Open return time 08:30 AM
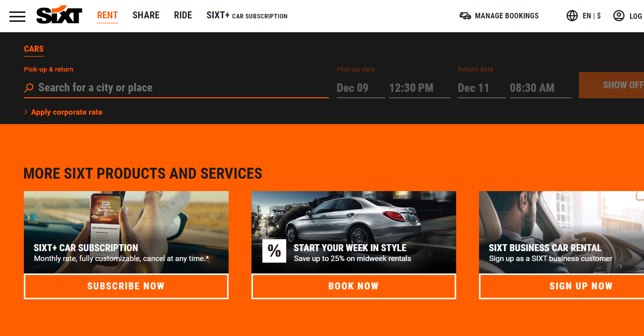Viewport: 644px width, 336px height. click(x=541, y=88)
